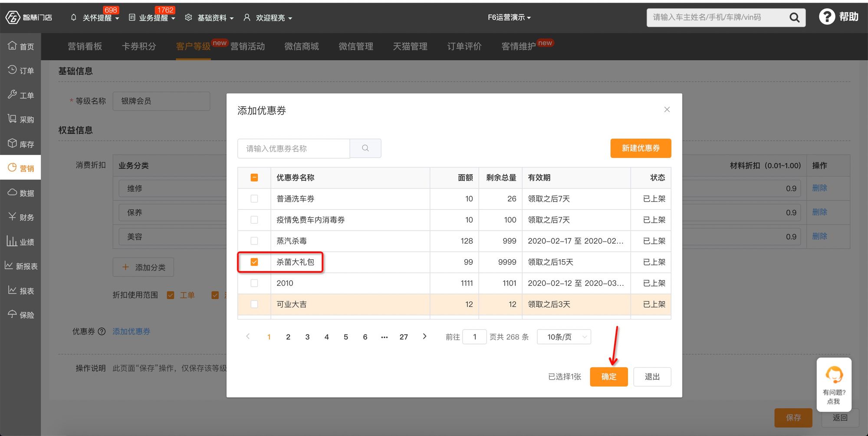This screenshot has height=436, width=868.
Task: Click the 退出 button
Action: click(x=652, y=377)
